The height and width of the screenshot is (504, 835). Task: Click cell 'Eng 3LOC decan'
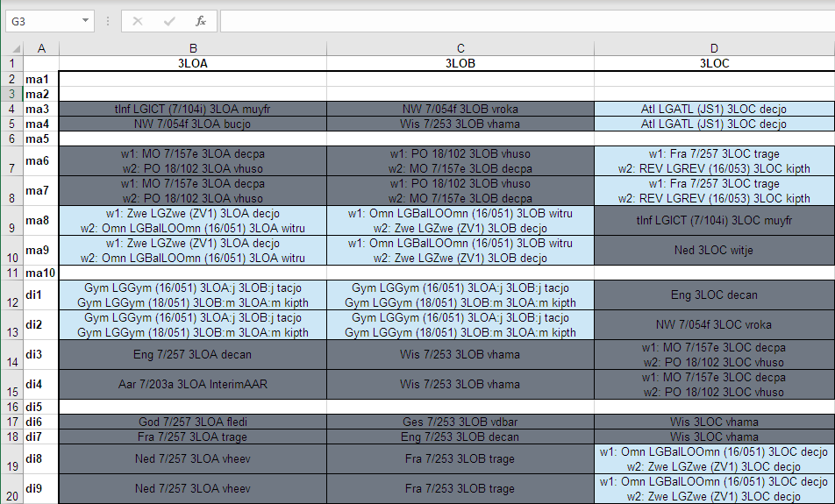pyautogui.click(x=715, y=295)
